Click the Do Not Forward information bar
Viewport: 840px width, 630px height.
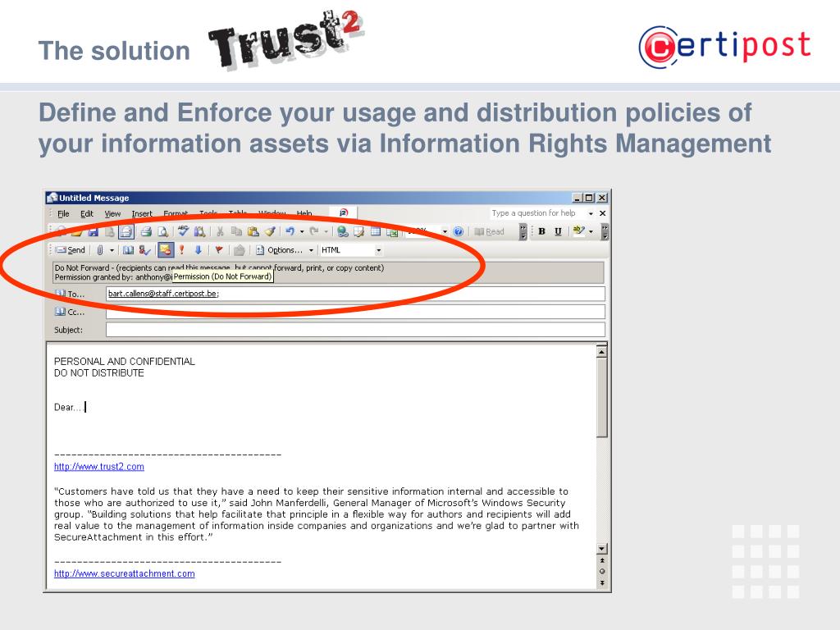point(328,272)
